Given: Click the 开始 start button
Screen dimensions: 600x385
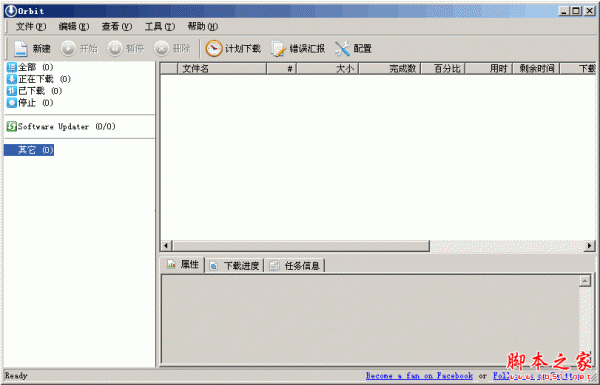Looking at the screenshot, I should 79,49.
